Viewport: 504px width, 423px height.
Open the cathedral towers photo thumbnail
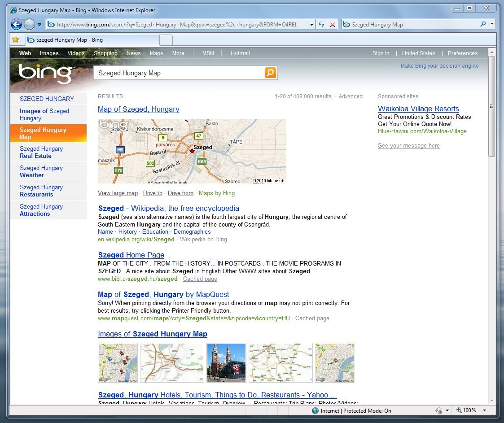coord(226,362)
